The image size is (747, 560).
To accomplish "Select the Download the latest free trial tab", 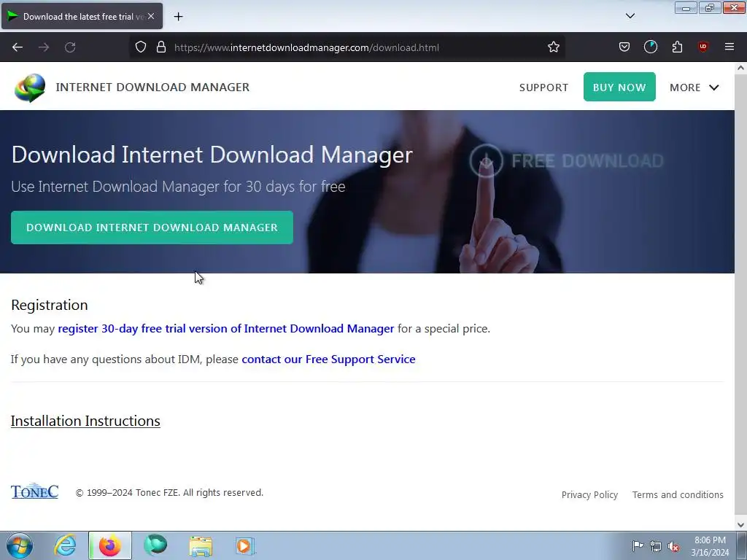I will click(x=82, y=16).
